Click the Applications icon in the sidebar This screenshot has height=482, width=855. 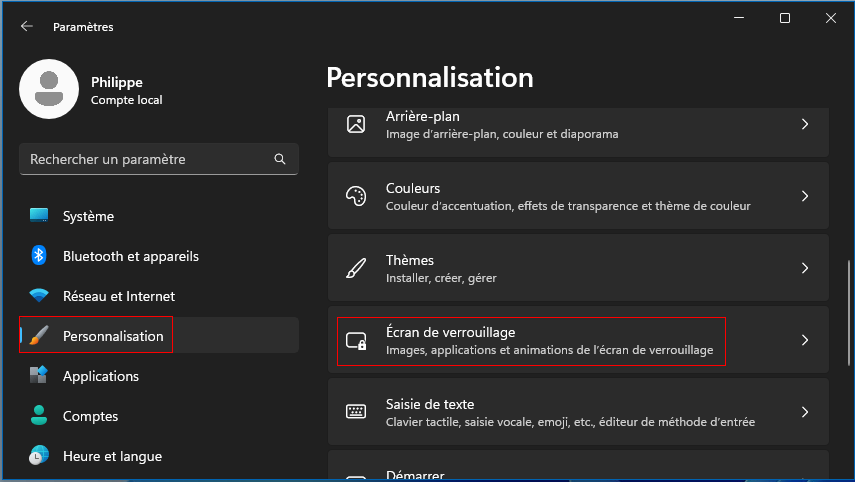(39, 375)
